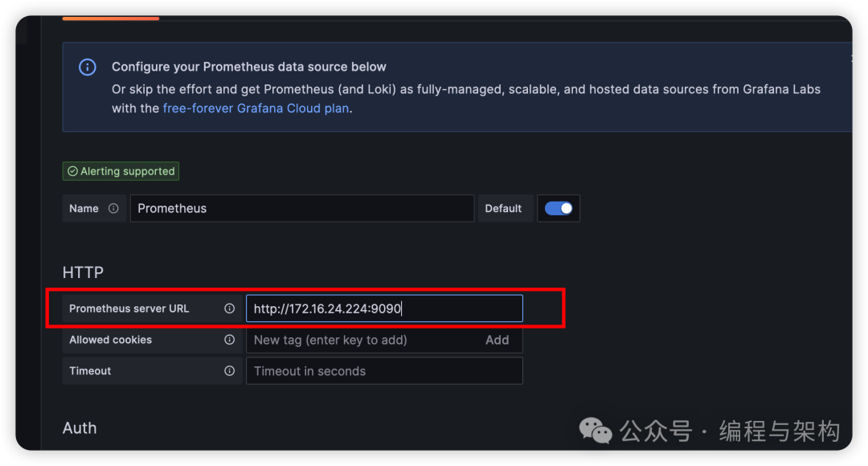Click the Auth section heading
Viewport: 868px width, 466px height.
point(80,428)
